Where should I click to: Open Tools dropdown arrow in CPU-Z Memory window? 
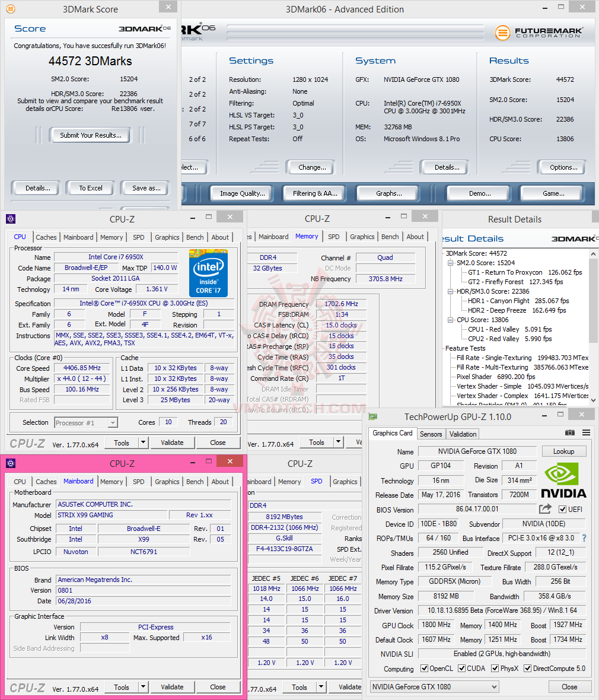pyautogui.click(x=338, y=443)
